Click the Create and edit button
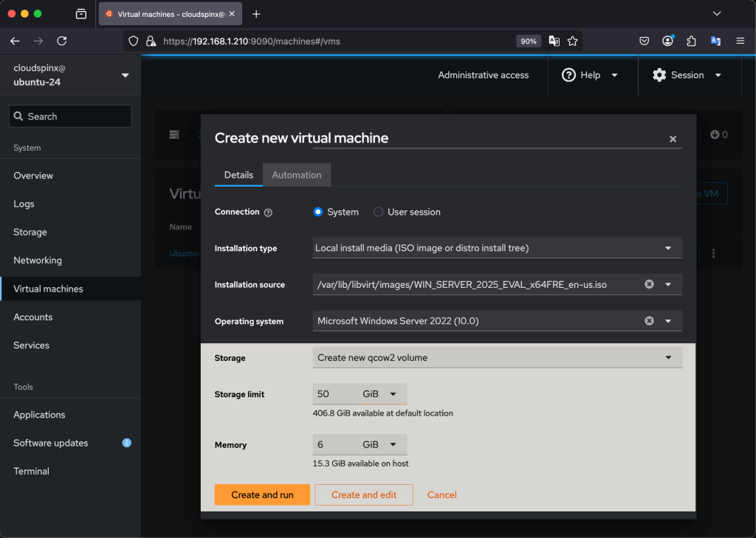This screenshot has height=538, width=756. click(363, 494)
